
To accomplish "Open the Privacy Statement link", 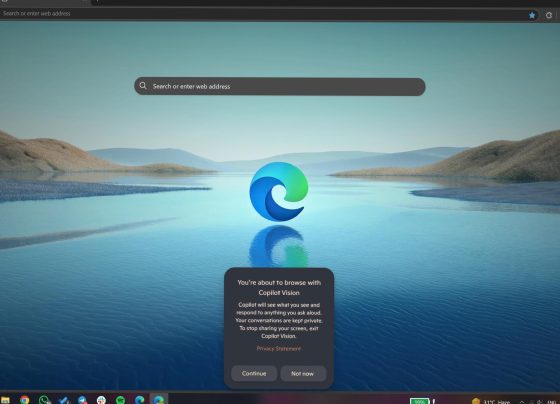I will point(279,348).
